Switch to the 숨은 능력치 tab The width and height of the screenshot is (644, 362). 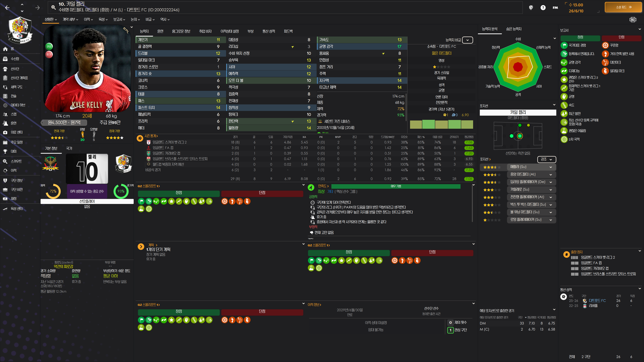[514, 29]
